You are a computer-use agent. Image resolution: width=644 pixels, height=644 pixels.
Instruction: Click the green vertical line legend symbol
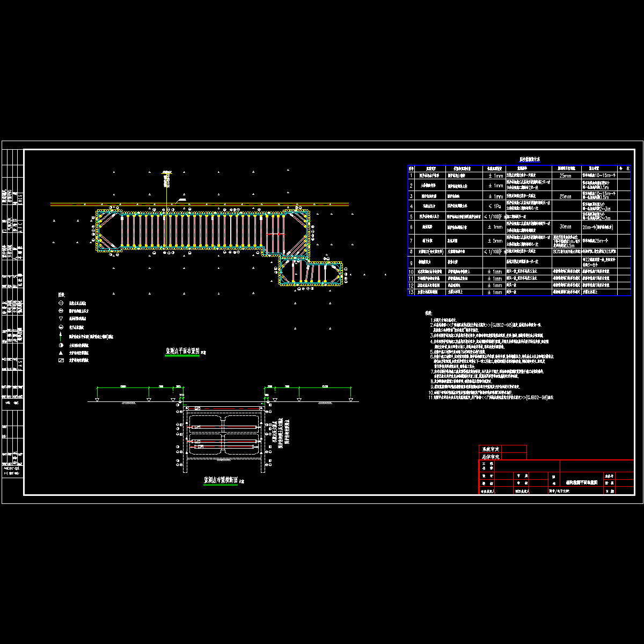(61, 336)
